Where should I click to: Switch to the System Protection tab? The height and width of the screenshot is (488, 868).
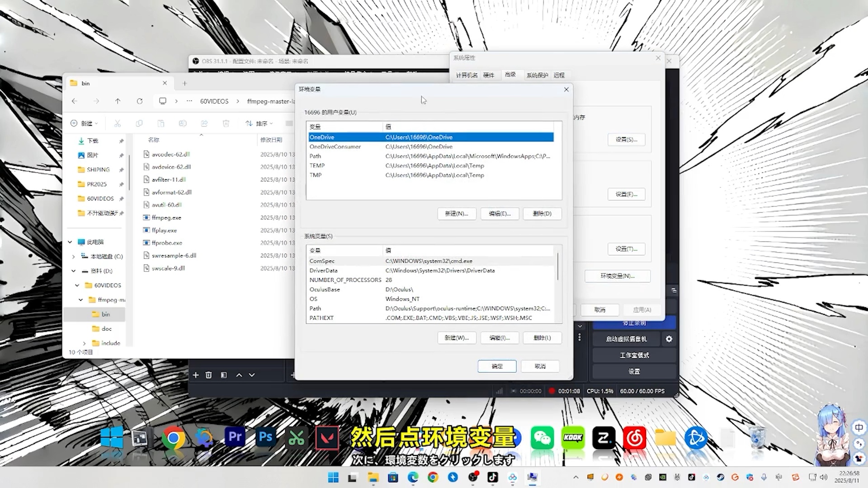pos(537,75)
